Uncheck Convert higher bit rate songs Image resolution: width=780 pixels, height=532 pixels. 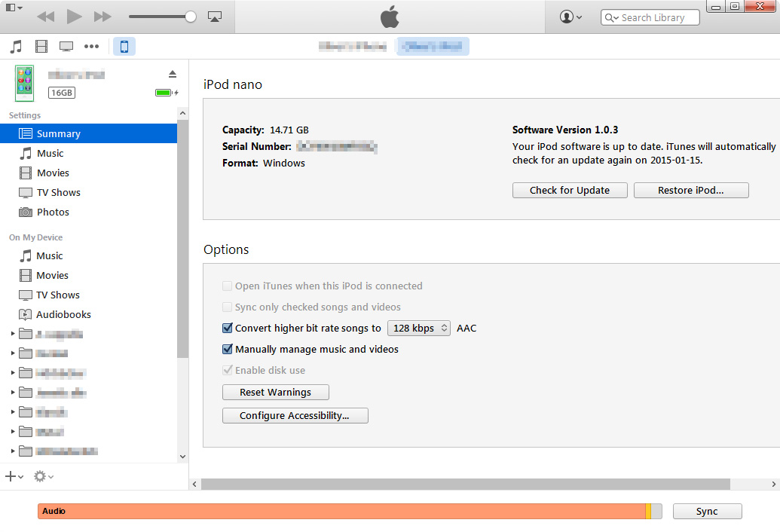tap(228, 328)
